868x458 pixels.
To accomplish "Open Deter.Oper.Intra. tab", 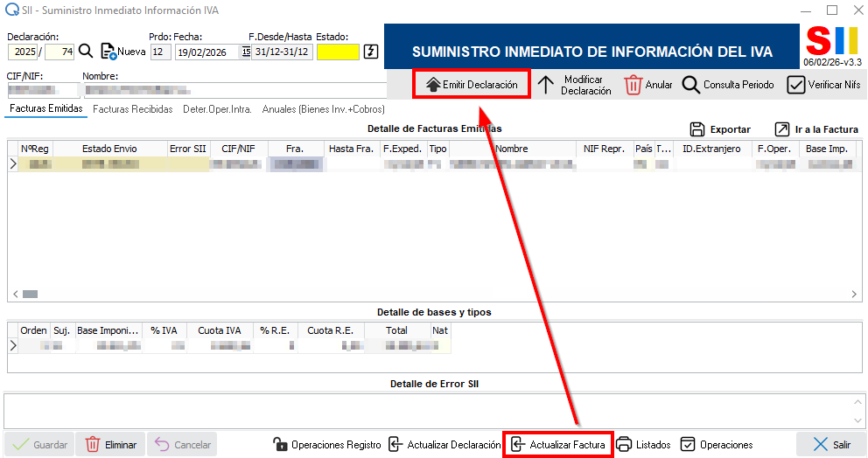I will 217,109.
